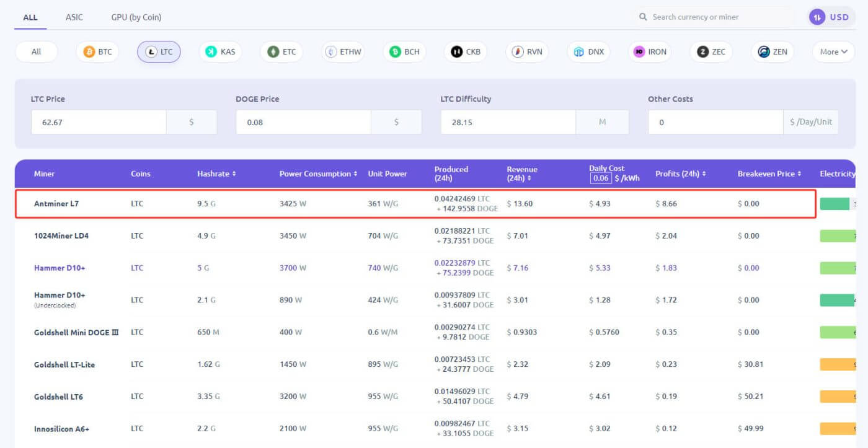
Task: Click the search magnifier icon
Action: point(643,17)
